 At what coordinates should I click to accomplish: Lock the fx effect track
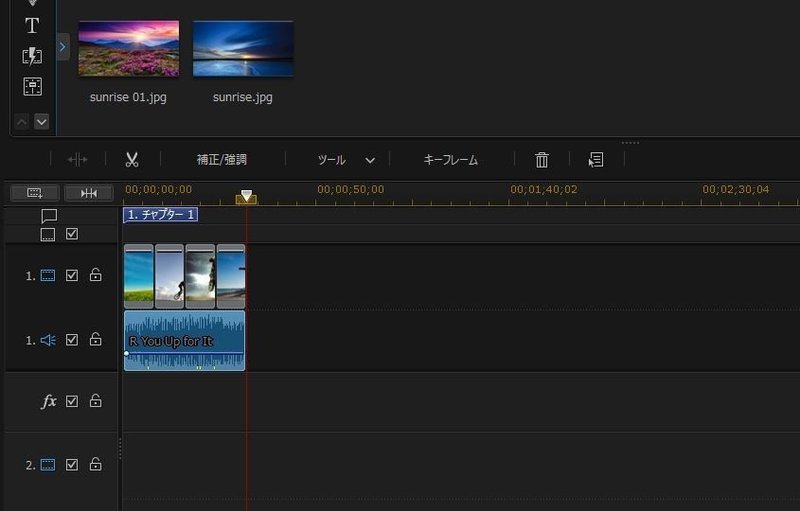tap(95, 400)
